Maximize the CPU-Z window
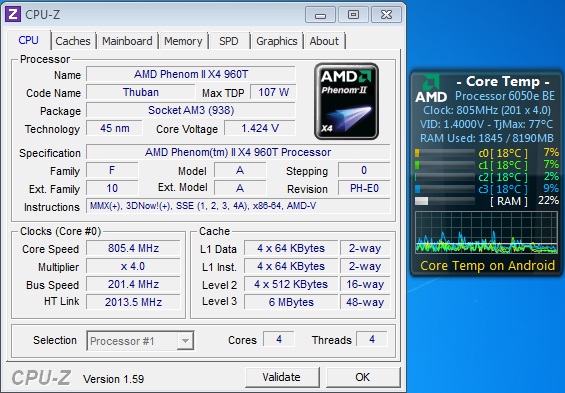565x393 pixels. pos(353,15)
